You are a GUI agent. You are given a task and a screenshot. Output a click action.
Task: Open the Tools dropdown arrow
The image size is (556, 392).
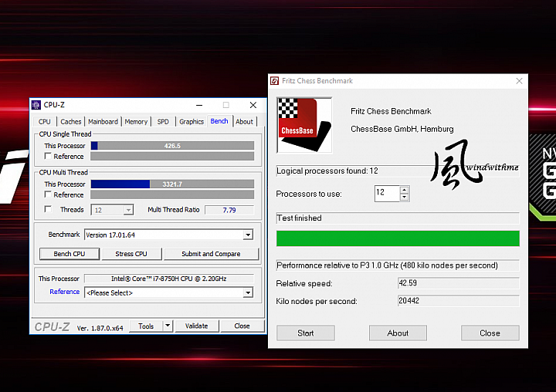coord(168,326)
